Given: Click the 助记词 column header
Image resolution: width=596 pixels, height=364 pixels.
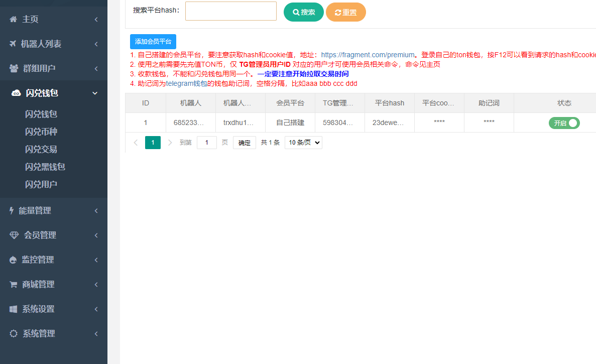Looking at the screenshot, I should [489, 103].
